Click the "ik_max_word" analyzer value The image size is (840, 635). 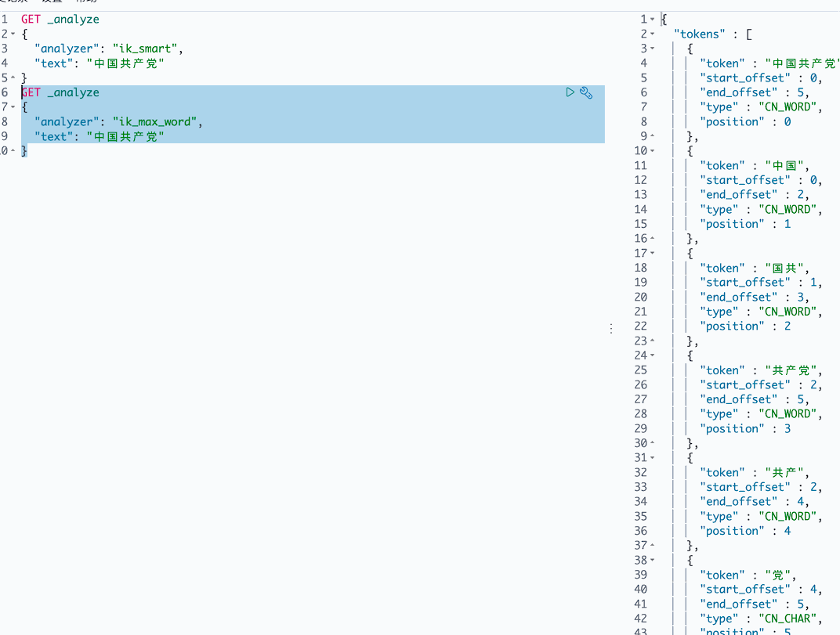coord(154,122)
